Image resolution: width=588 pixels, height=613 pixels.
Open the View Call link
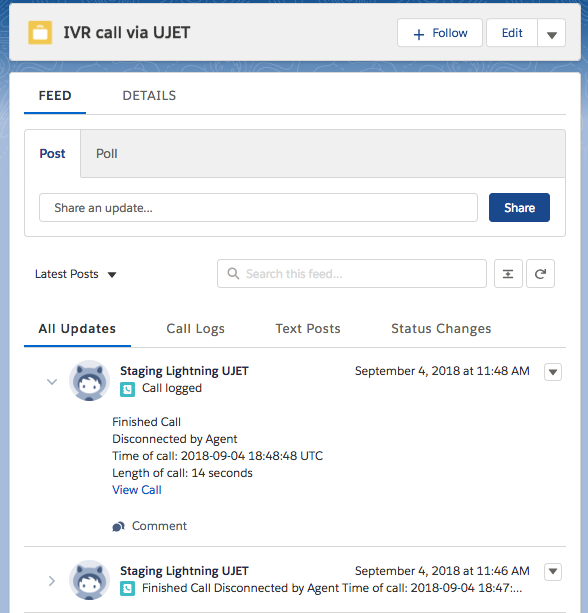(x=137, y=490)
